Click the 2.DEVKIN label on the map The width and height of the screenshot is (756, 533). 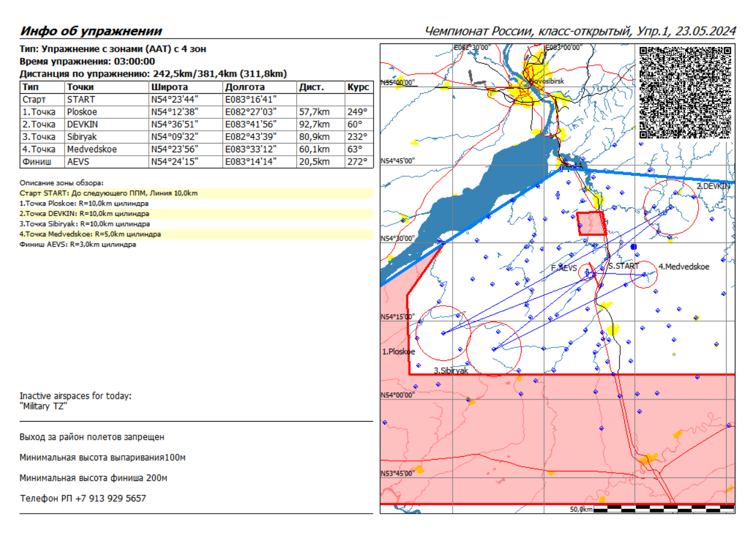(714, 186)
